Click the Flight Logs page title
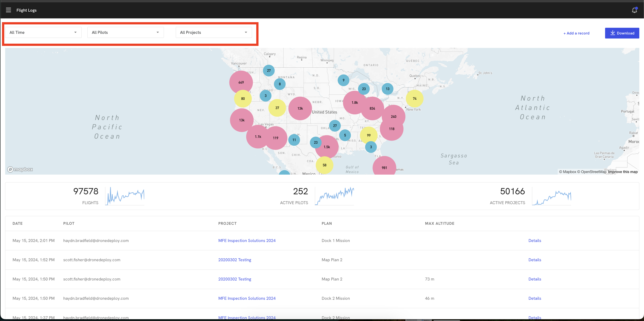Viewport: 644px width, 321px height. point(27,10)
